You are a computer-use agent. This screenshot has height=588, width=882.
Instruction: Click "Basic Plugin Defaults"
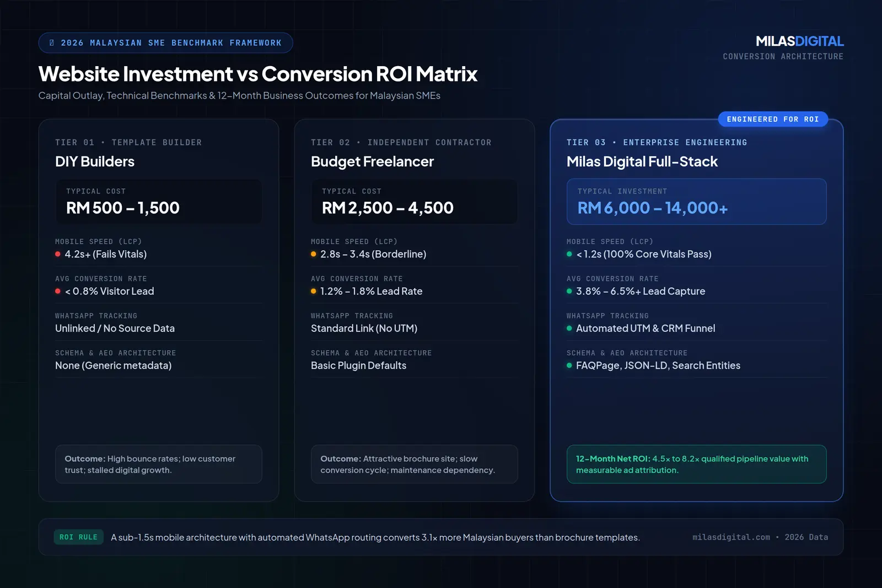[358, 365]
